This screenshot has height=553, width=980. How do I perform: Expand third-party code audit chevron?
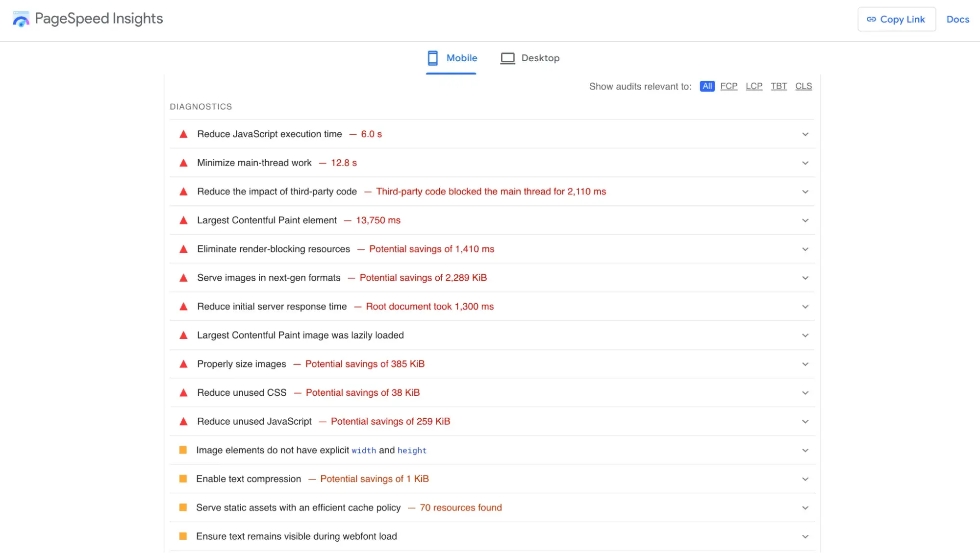click(x=805, y=192)
